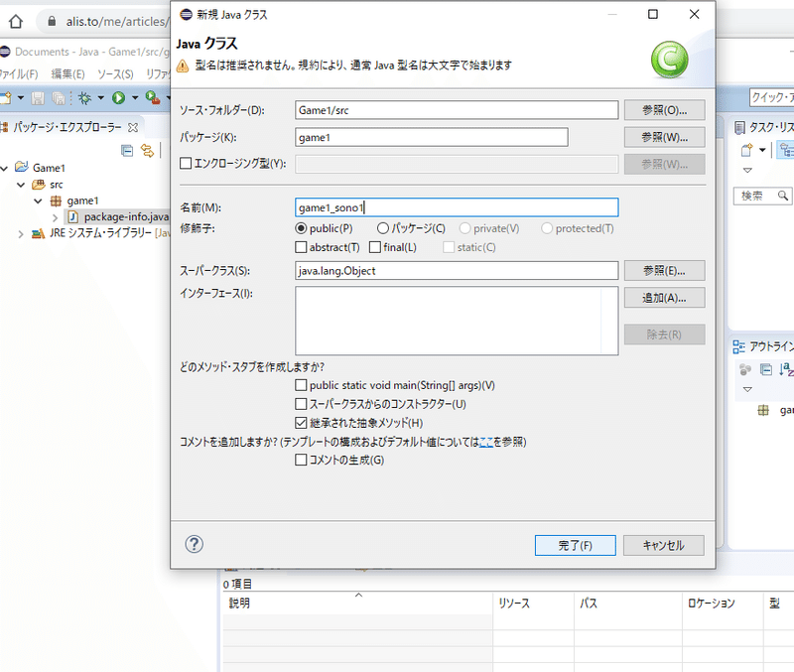The width and height of the screenshot is (794, 672).
Task: Click the class name input field
Action: click(457, 207)
